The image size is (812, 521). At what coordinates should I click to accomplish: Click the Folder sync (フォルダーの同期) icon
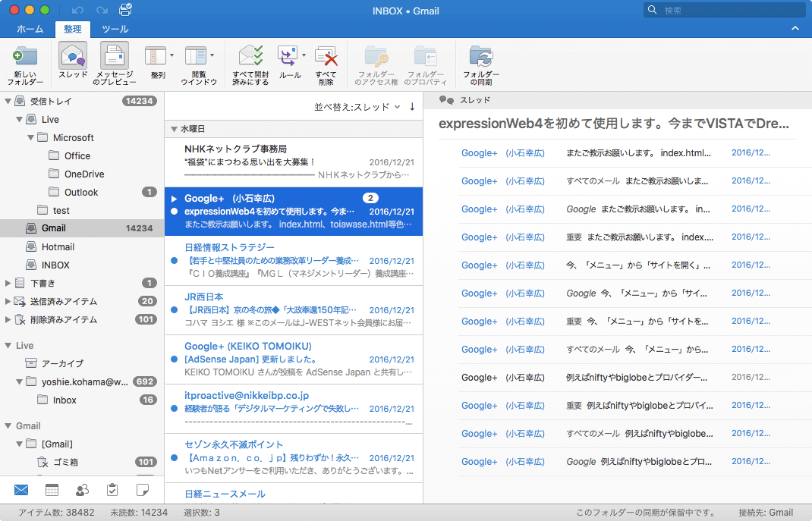click(x=481, y=64)
